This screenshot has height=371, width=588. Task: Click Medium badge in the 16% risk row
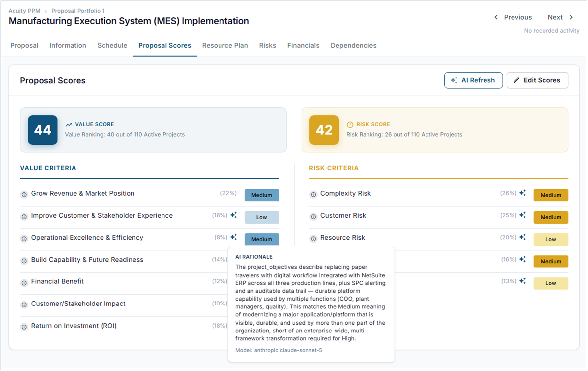coord(551,261)
